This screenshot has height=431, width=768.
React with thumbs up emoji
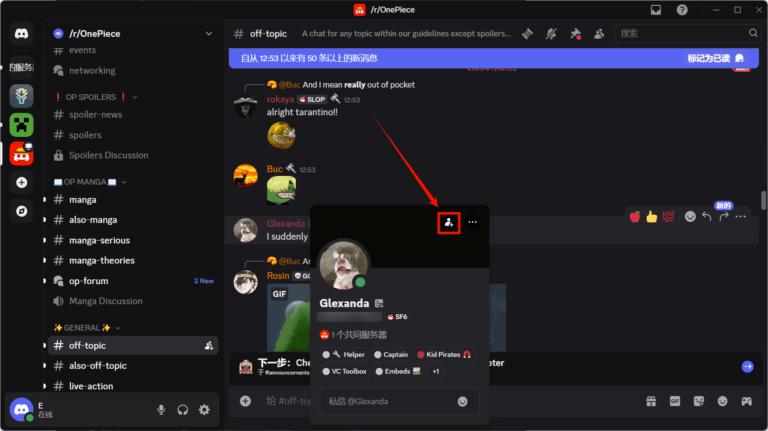click(x=651, y=216)
